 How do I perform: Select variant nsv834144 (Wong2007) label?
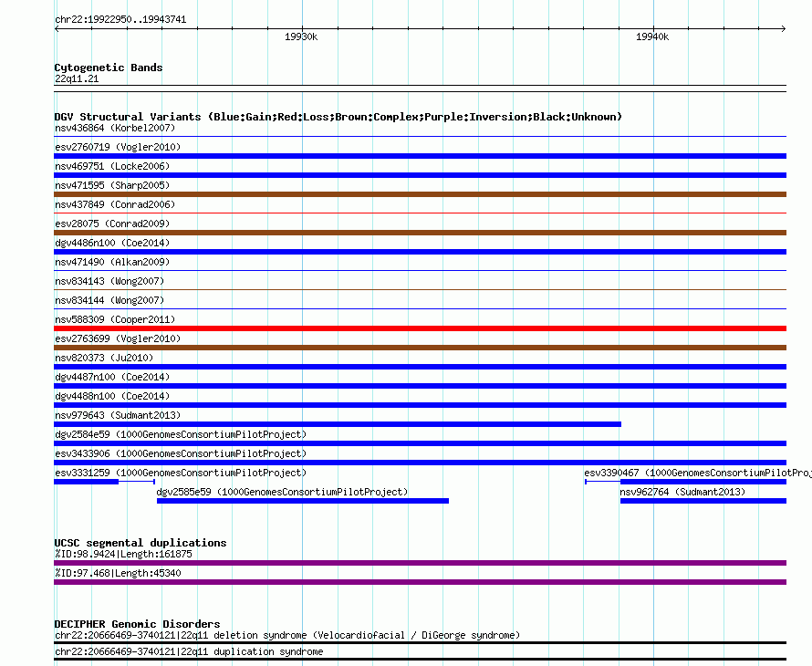click(x=109, y=300)
